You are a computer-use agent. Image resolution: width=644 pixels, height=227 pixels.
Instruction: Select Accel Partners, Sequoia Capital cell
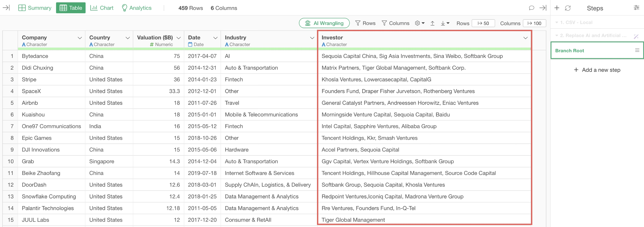click(x=424, y=150)
